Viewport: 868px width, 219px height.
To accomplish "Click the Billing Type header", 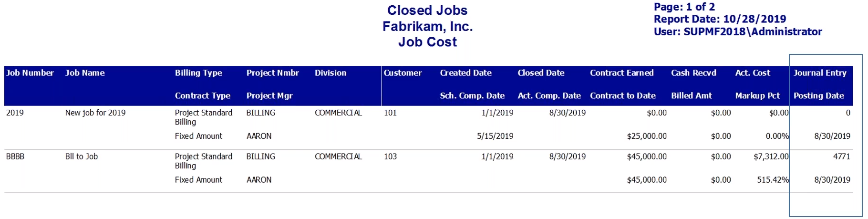I will click(198, 73).
